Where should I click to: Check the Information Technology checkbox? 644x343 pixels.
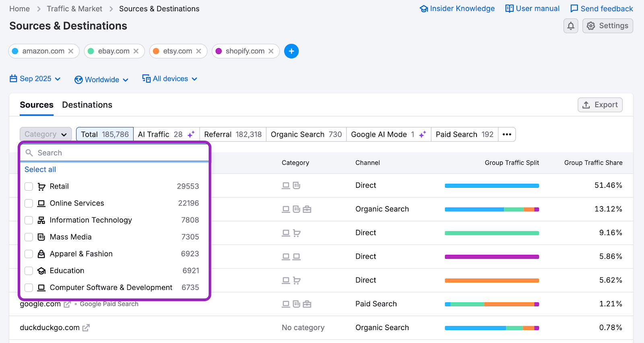29,220
